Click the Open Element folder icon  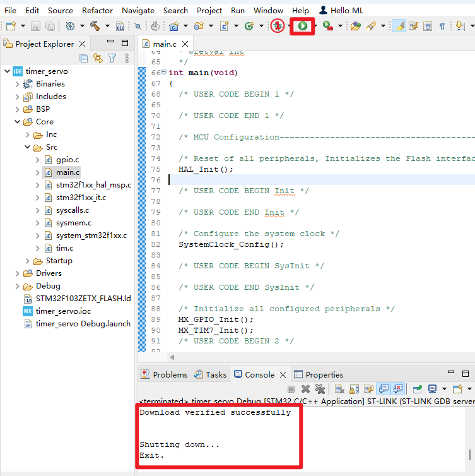(x=356, y=26)
